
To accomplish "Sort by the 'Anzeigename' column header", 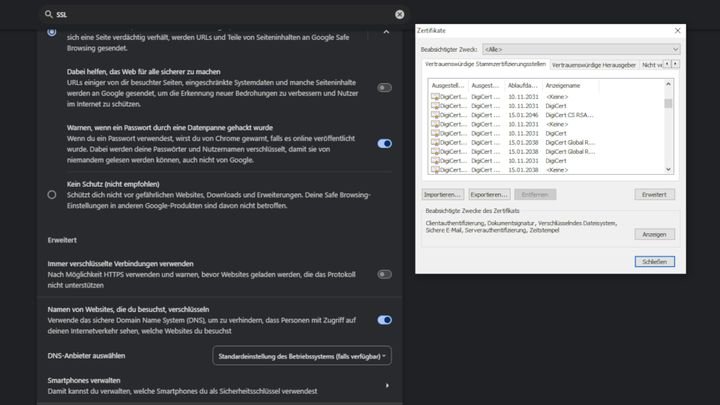I will [570, 85].
